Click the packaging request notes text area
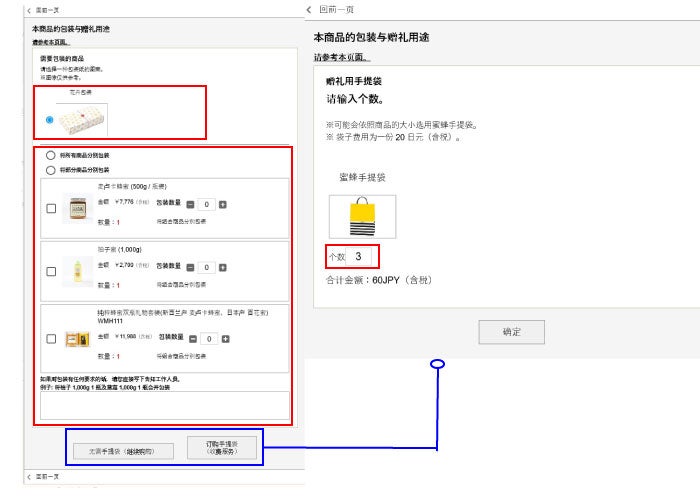700x500 pixels. click(164, 405)
